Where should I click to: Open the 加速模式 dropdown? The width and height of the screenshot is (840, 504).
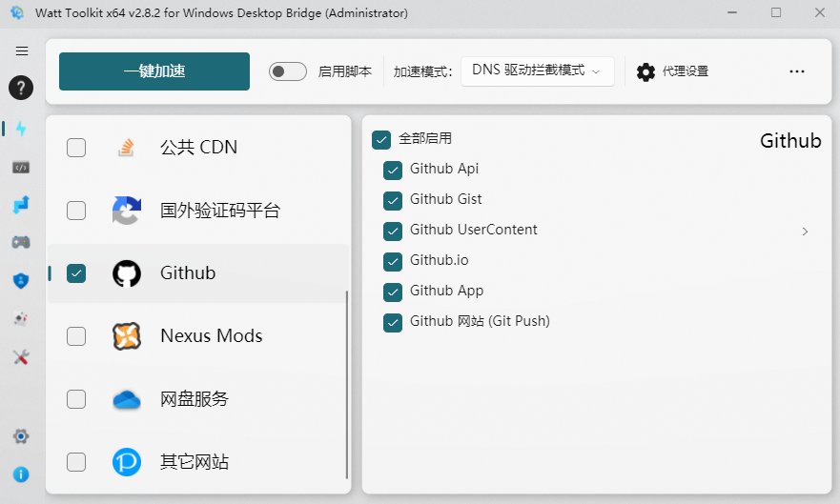537,71
